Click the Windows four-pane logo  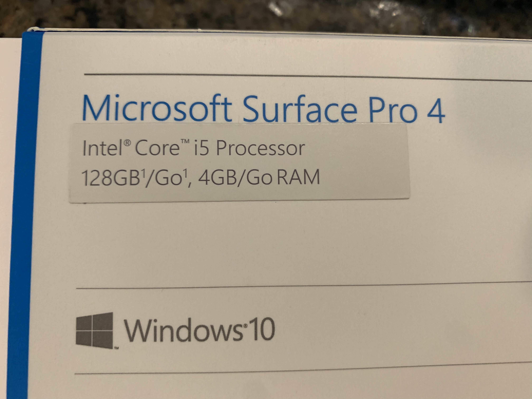pyautogui.click(x=94, y=331)
